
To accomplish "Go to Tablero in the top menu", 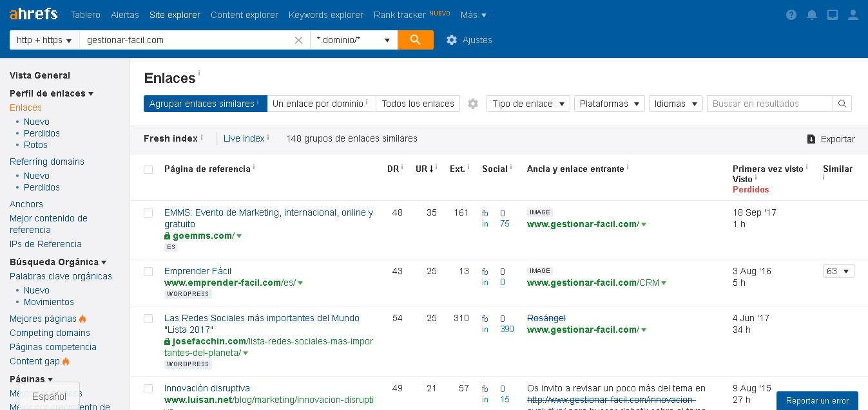I will [x=86, y=15].
